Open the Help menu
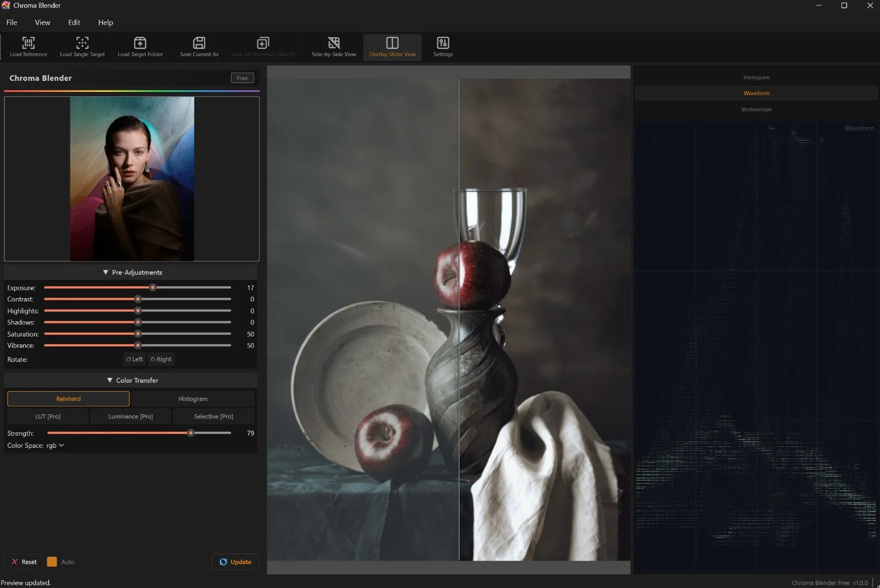Screen dimensions: 880x588 [x=106, y=23]
